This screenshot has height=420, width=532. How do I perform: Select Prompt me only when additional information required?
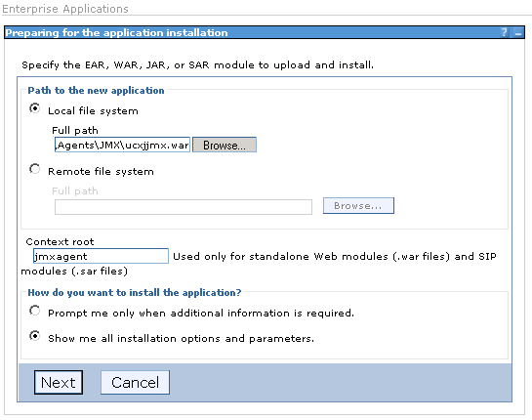[x=34, y=311]
